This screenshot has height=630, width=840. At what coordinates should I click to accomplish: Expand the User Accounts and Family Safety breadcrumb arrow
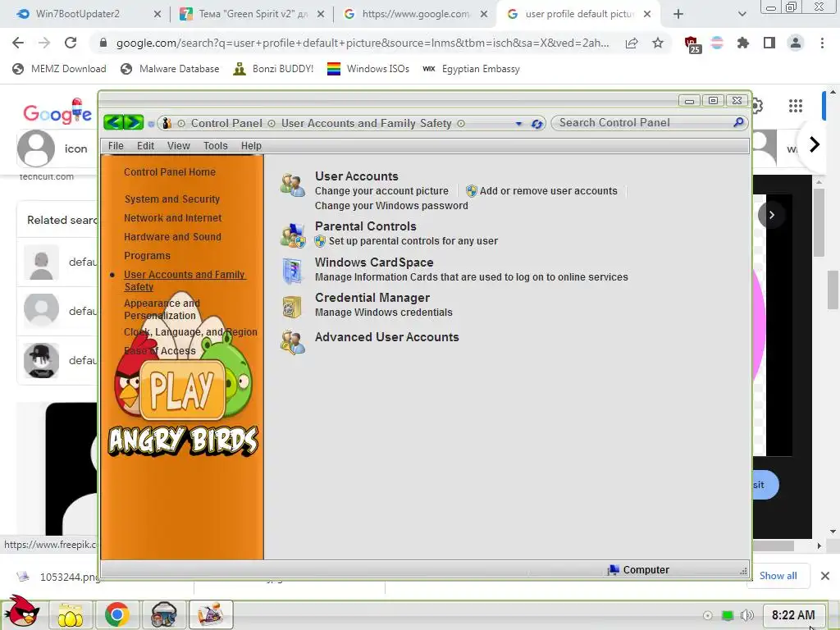point(461,124)
